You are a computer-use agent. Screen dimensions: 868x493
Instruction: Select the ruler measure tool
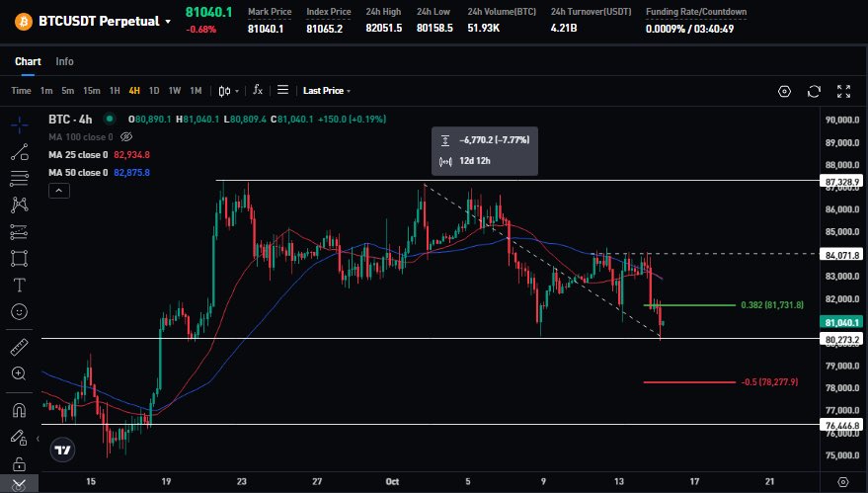[x=19, y=348]
